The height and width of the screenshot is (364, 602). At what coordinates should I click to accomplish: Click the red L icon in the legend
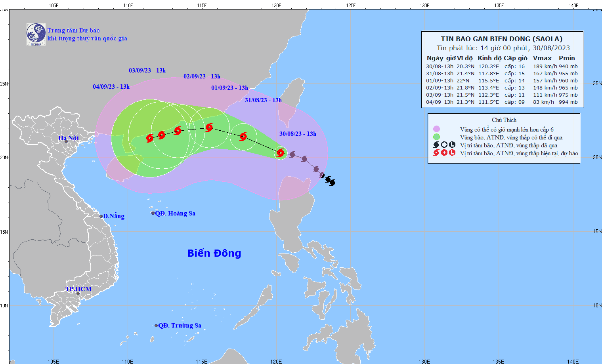click(452, 153)
